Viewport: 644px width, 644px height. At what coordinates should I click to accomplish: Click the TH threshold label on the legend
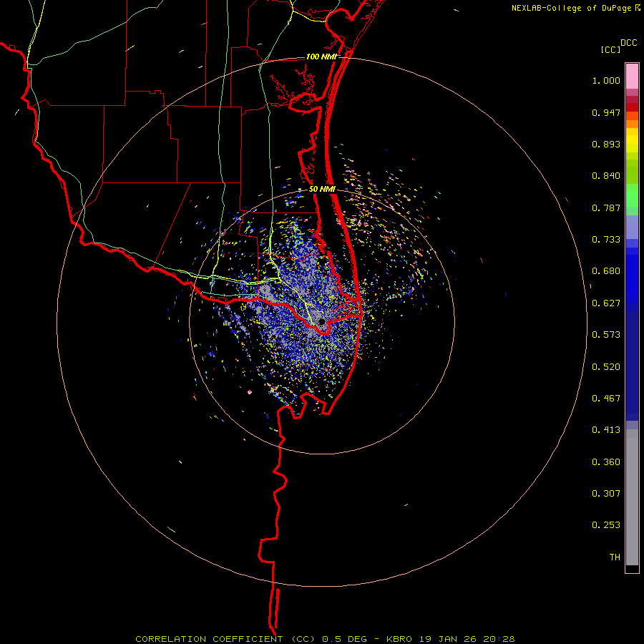[615, 557]
